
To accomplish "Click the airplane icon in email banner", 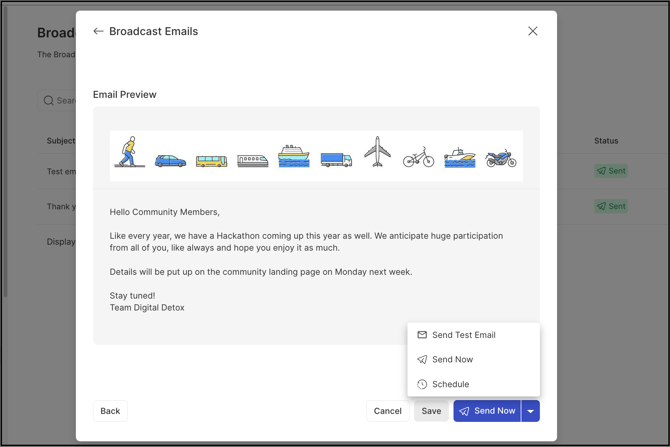I will 377,153.
